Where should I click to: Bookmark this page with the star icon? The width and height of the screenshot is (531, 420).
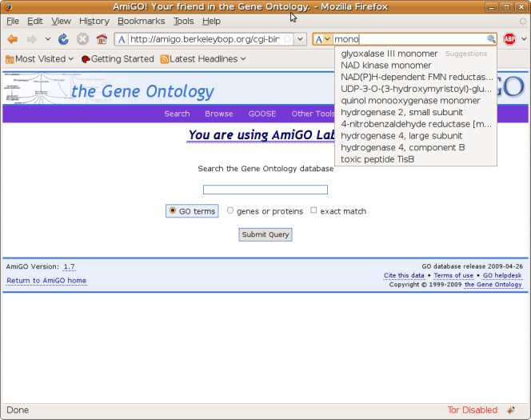(287, 39)
